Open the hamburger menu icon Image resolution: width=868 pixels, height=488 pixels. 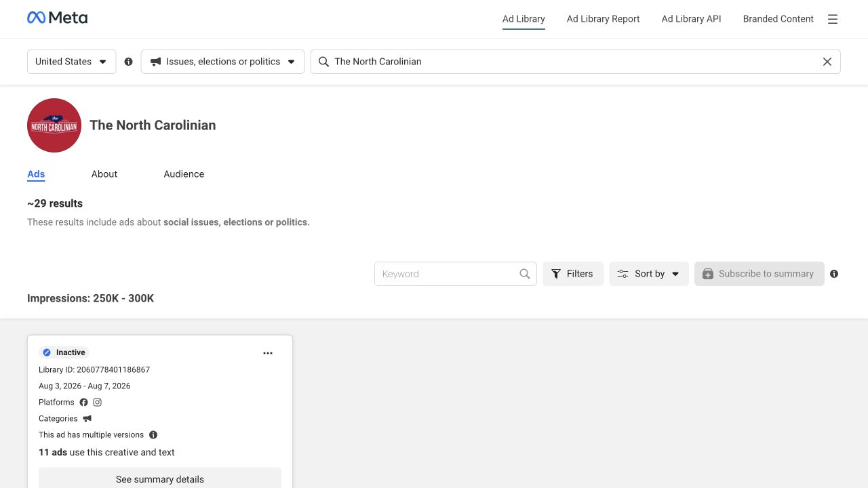[x=833, y=19]
